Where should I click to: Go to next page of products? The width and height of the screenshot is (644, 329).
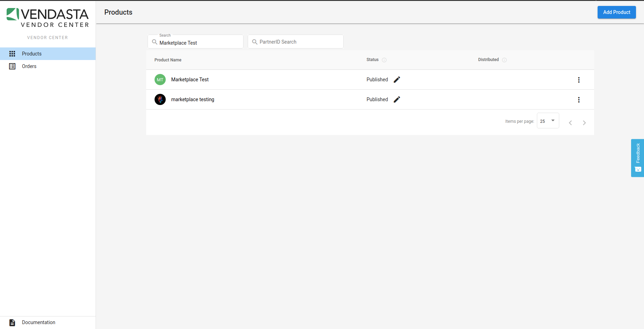[584, 123]
